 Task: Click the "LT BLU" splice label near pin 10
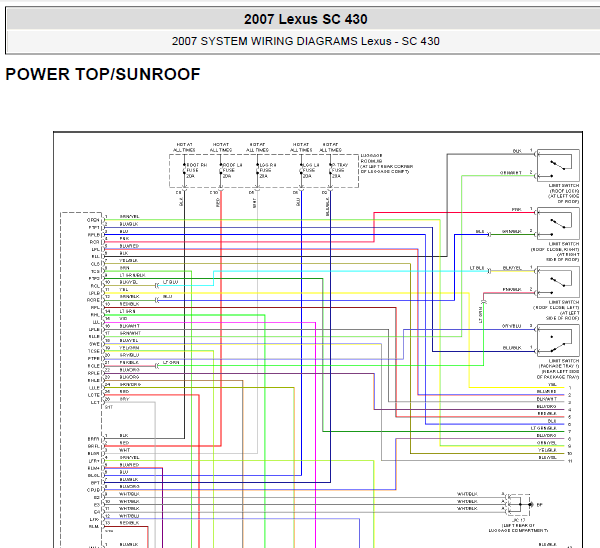coord(170,282)
